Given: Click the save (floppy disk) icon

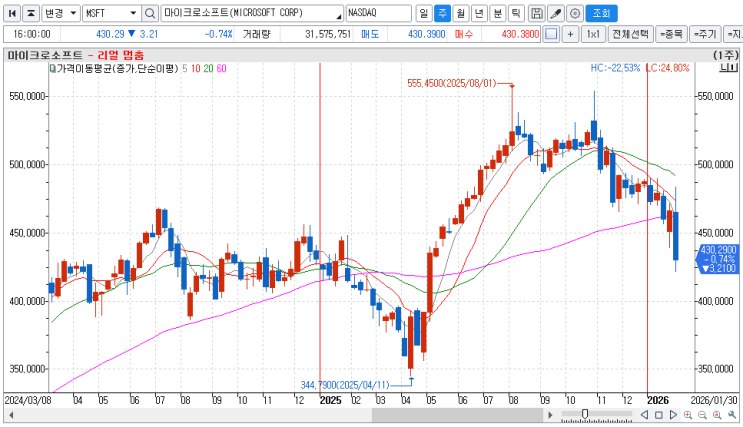Looking at the screenshot, I should 537,13.
